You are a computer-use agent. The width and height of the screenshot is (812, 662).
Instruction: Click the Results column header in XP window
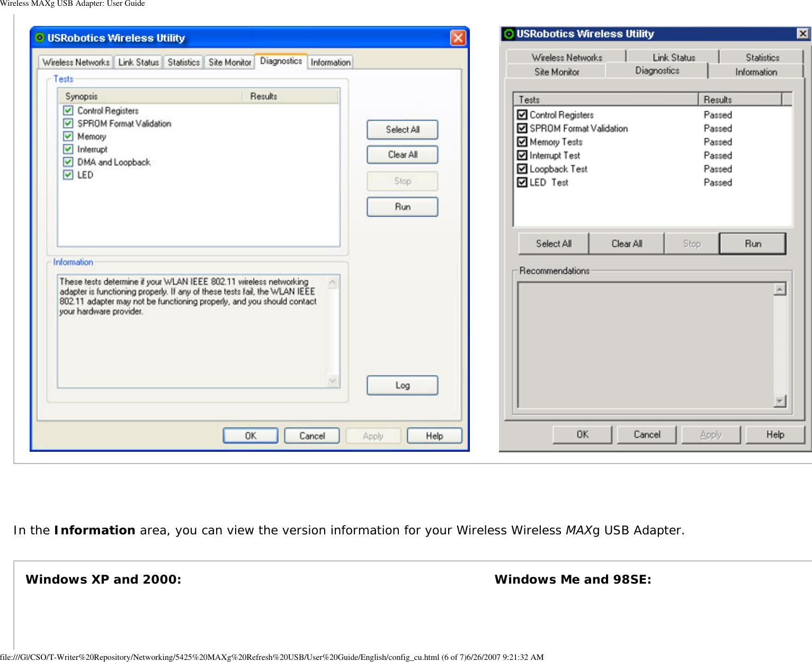[290, 96]
